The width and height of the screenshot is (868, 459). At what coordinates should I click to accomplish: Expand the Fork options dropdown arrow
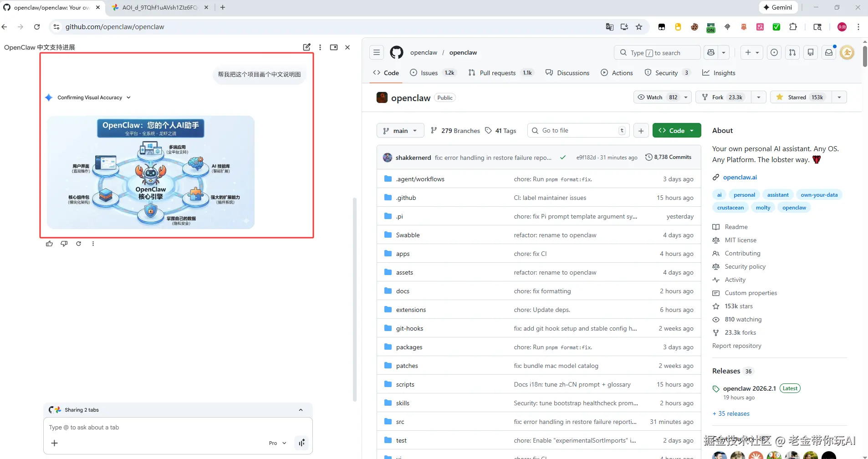point(758,97)
